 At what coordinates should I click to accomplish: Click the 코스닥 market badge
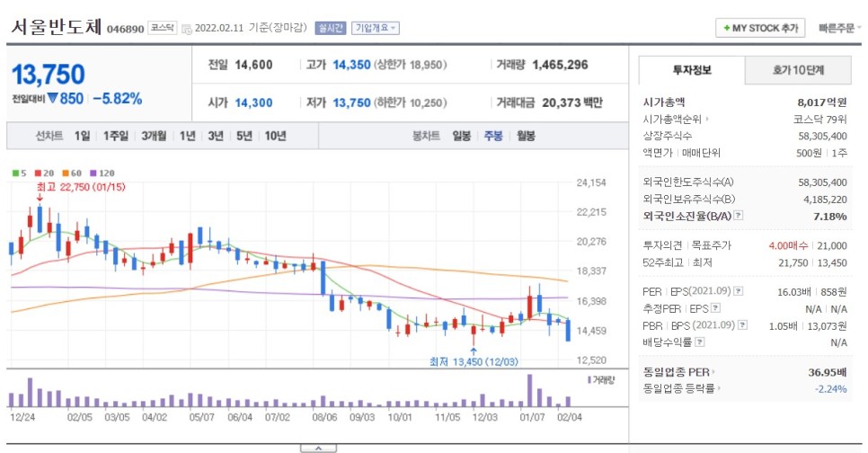coord(163,28)
